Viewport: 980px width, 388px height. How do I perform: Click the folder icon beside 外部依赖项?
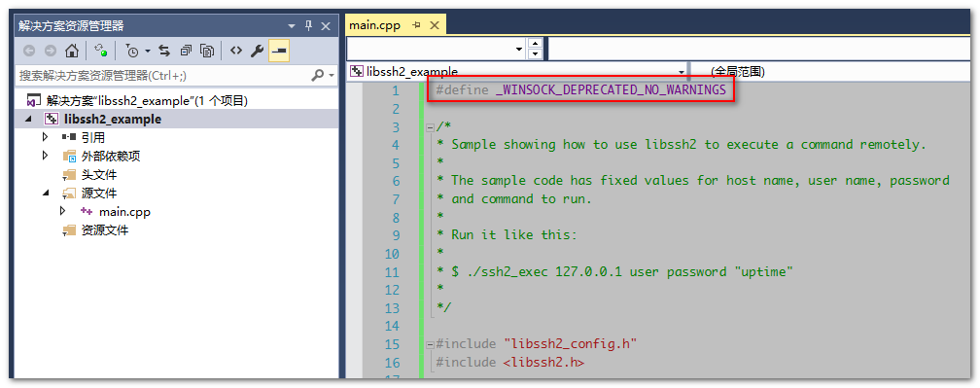[69, 156]
